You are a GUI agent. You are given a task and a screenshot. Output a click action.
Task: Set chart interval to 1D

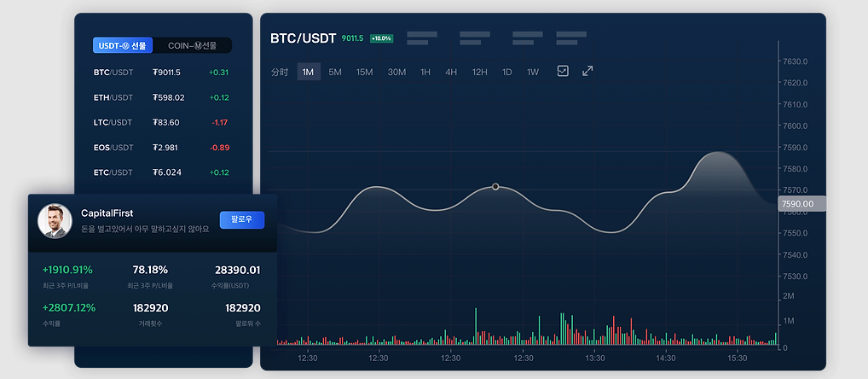pos(506,73)
